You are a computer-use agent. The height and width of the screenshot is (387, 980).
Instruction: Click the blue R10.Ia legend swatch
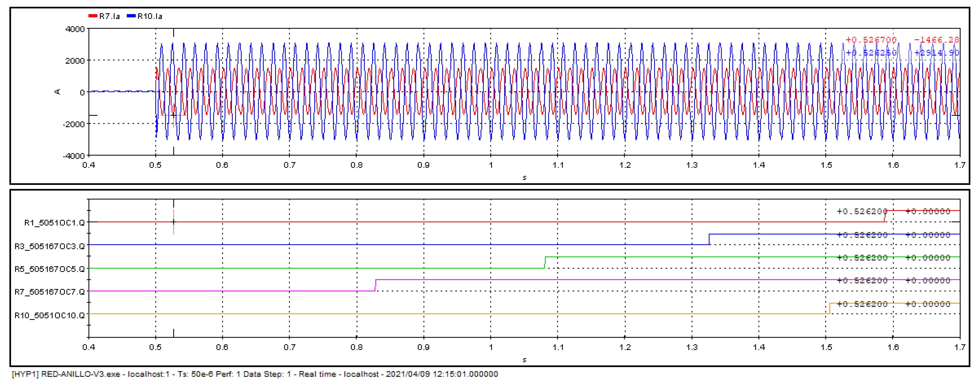click(x=131, y=16)
